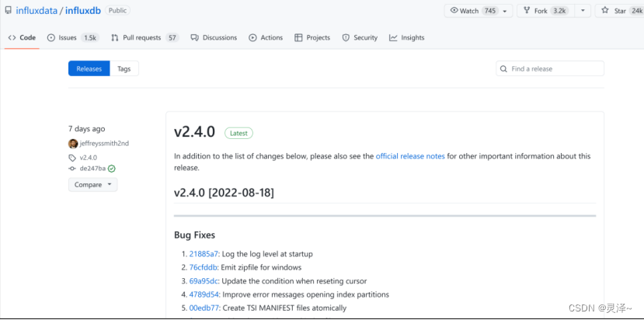Click the Security shield icon

click(346, 37)
